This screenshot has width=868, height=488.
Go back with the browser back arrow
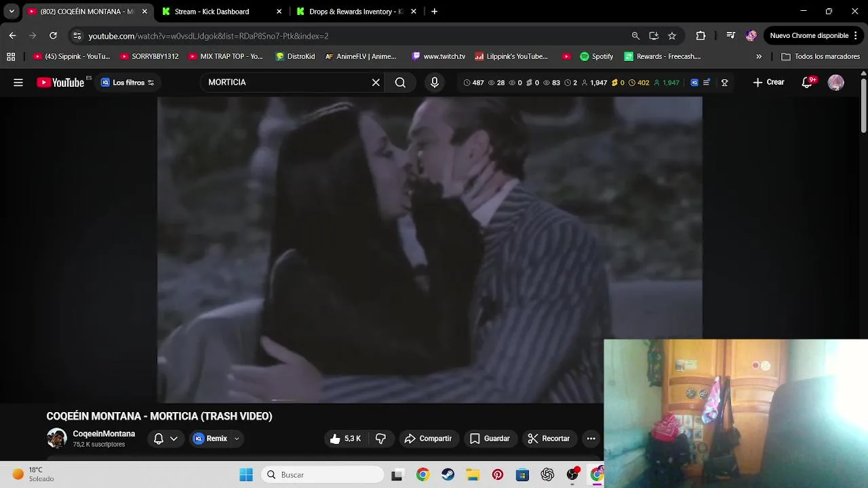click(12, 36)
